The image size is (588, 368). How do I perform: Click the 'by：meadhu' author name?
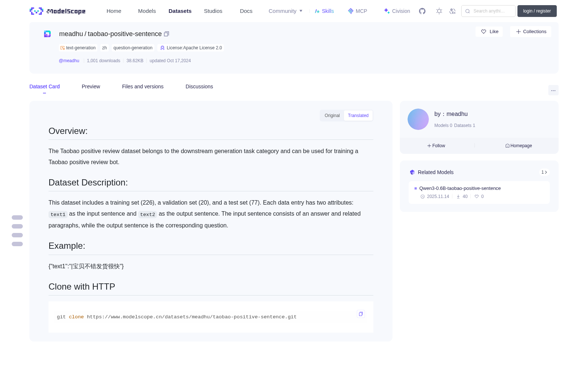pyautogui.click(x=451, y=114)
